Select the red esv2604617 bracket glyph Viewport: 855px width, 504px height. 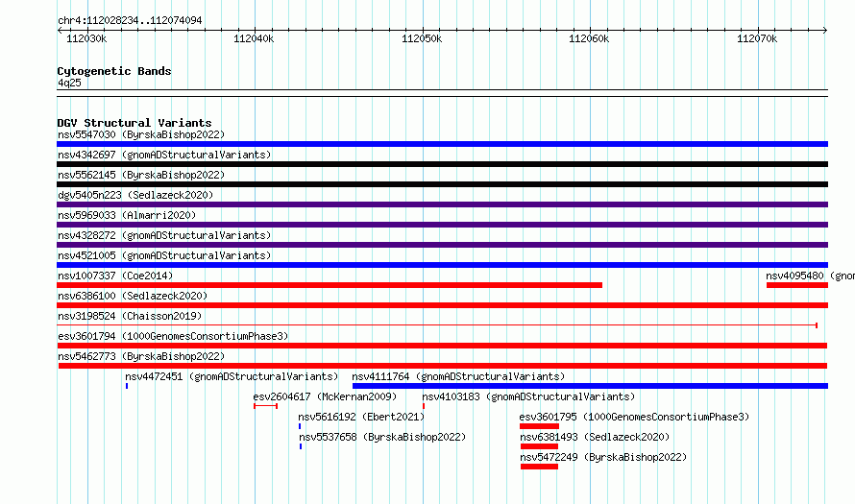pos(265,406)
